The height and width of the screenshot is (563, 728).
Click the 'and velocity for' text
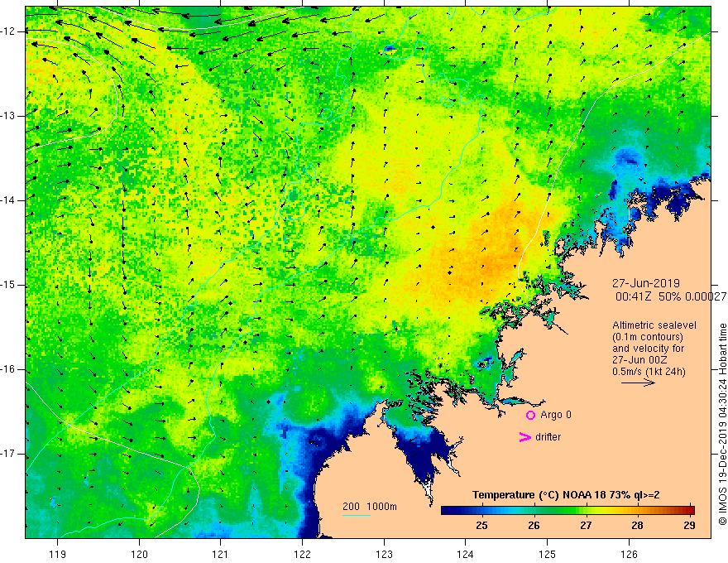648,349
